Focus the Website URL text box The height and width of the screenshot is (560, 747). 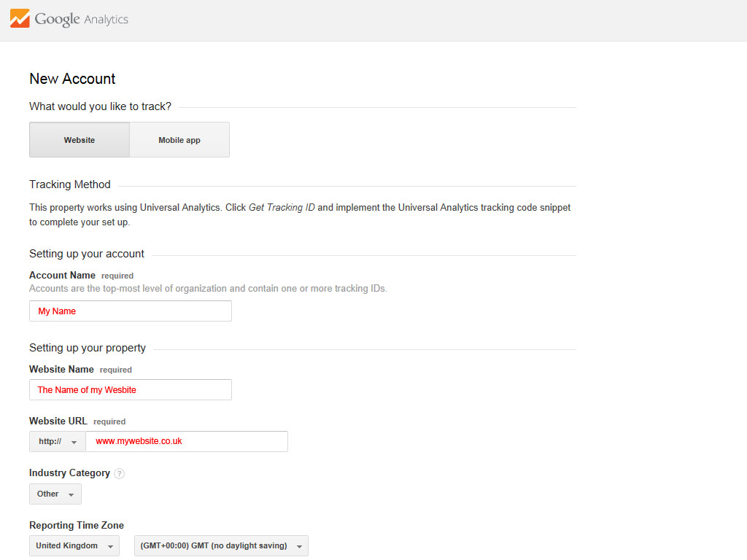click(187, 441)
